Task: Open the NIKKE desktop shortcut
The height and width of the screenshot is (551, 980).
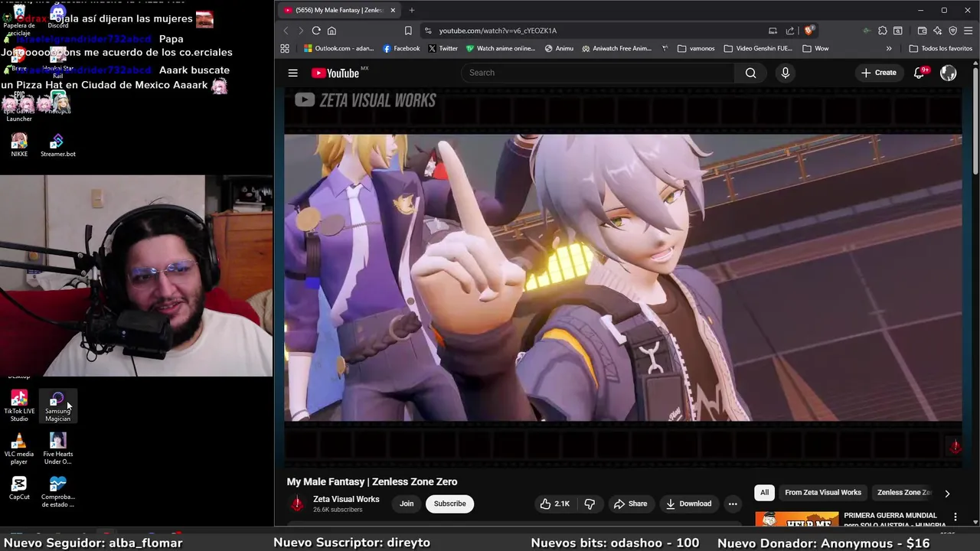Action: 19,145
